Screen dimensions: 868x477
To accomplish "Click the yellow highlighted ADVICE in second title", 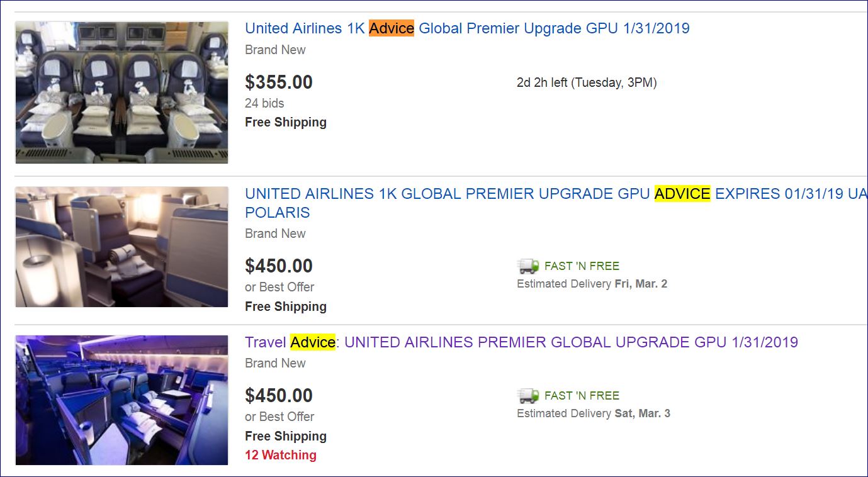I will pos(682,194).
